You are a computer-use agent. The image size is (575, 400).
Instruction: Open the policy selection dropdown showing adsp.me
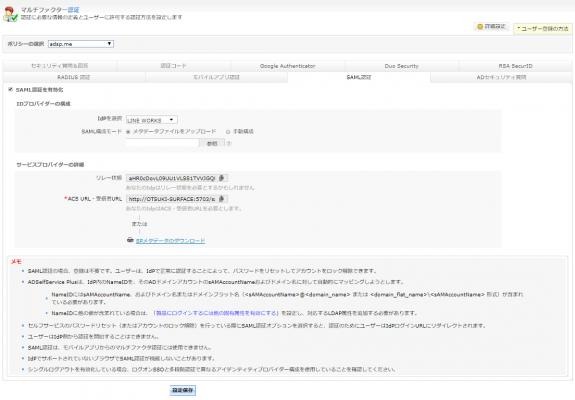click(81, 44)
